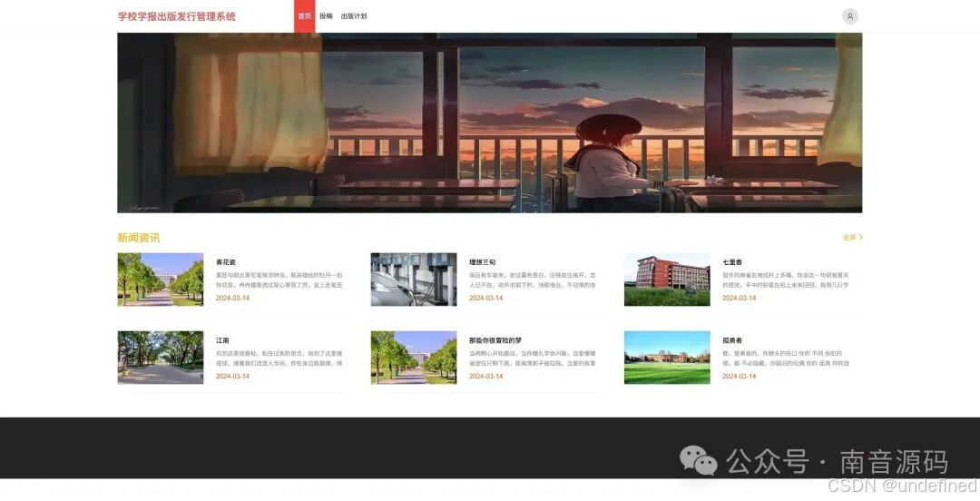This screenshot has width=980, height=501.
Task: Click the 孤勇者 green lawn thumbnail
Action: pyautogui.click(x=667, y=358)
